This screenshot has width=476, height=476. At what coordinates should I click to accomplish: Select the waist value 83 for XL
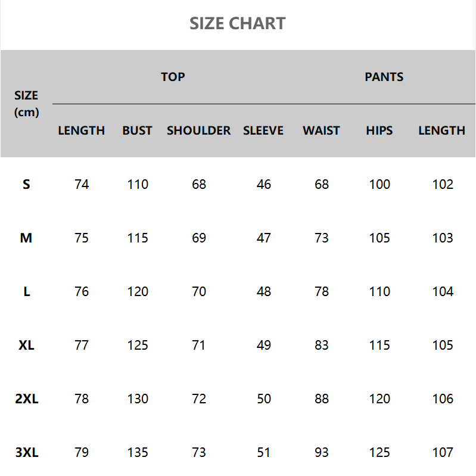322,346
